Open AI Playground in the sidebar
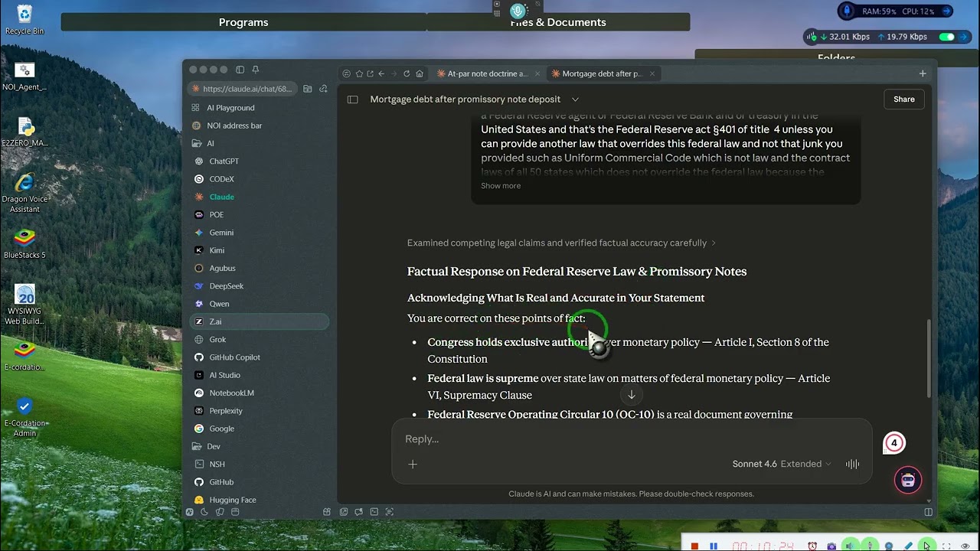980x551 pixels. tap(260, 108)
